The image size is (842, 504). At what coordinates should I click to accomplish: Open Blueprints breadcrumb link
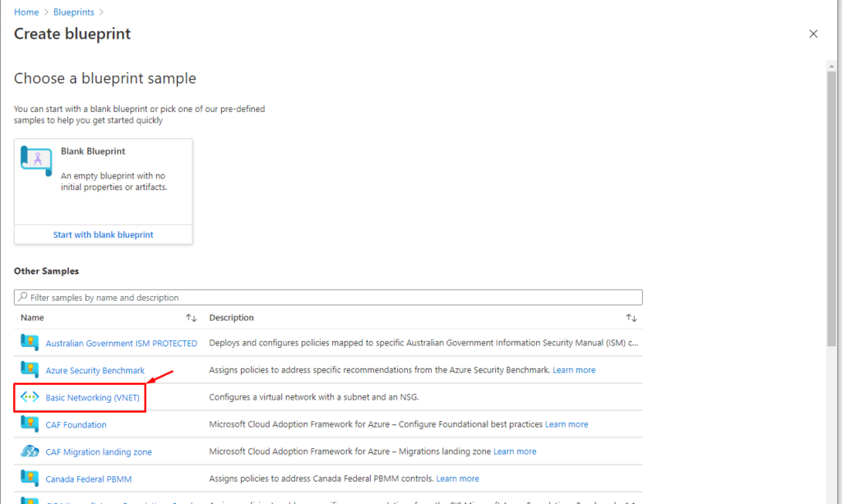tap(73, 12)
